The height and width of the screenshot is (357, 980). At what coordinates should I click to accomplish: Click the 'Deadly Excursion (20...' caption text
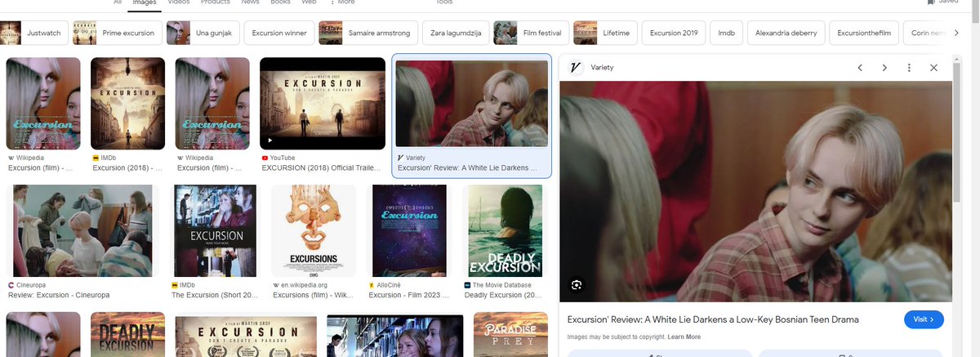pos(505,295)
